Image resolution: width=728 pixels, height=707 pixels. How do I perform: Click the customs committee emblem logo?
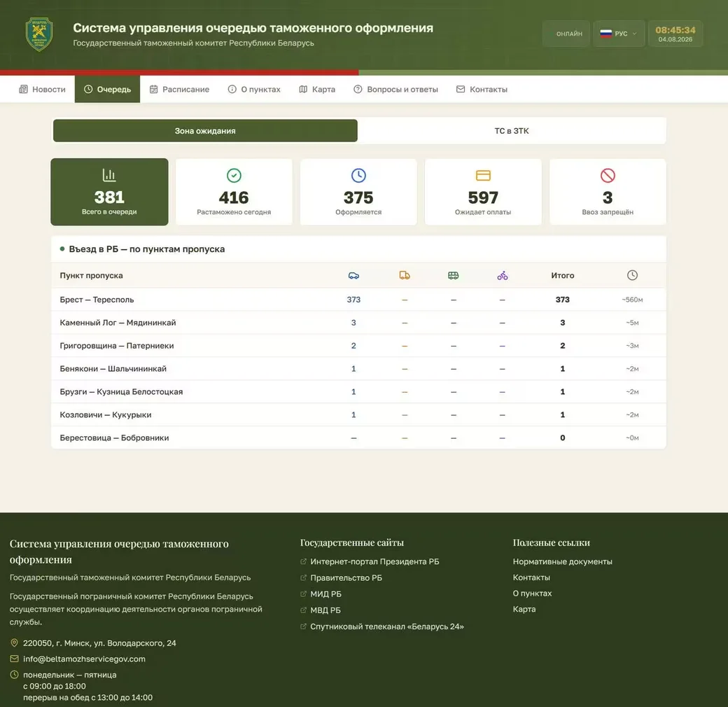[x=39, y=35]
